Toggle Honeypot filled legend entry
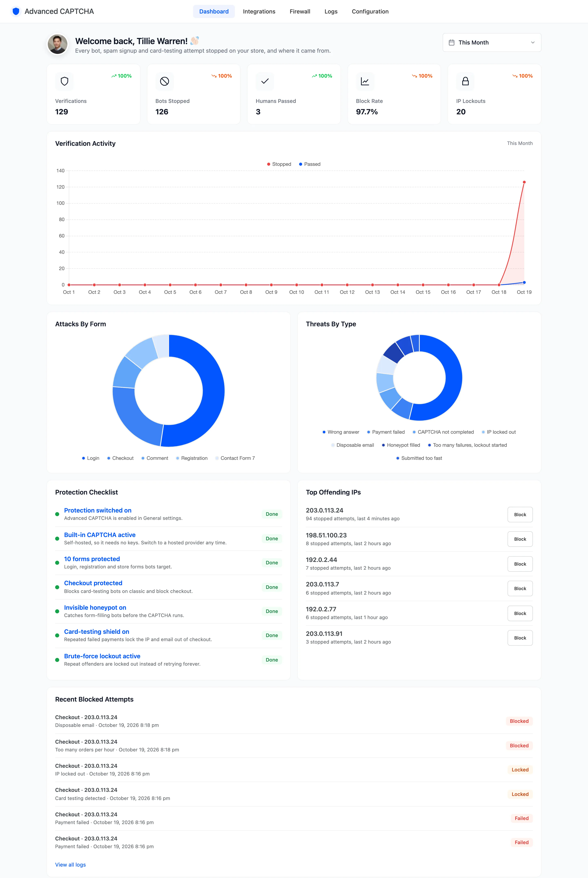This screenshot has height=878, width=588. 401,445
